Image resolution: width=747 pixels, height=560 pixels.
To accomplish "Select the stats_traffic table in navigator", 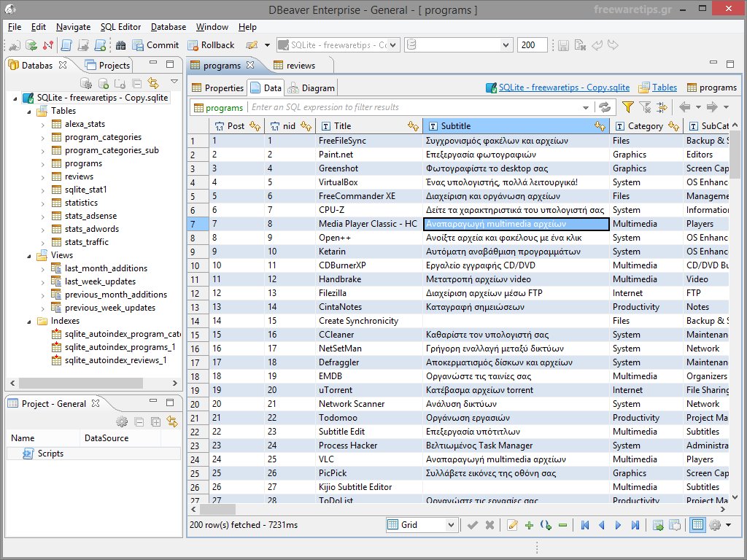I will [x=87, y=242].
